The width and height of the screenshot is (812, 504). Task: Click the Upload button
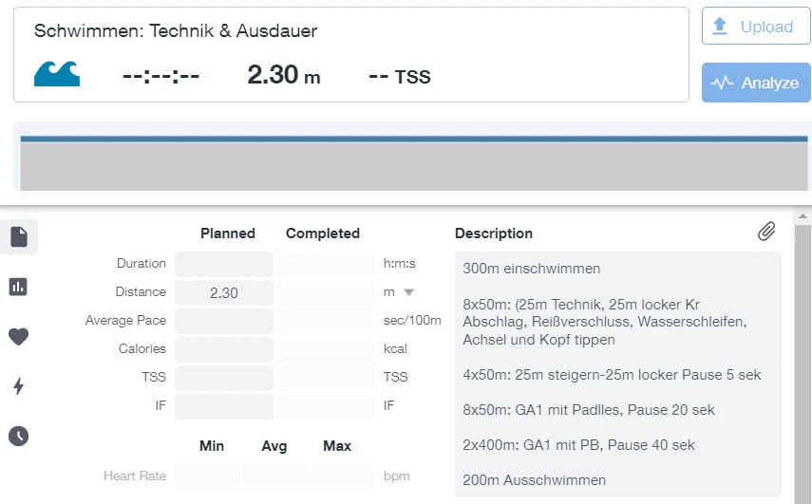(x=756, y=26)
